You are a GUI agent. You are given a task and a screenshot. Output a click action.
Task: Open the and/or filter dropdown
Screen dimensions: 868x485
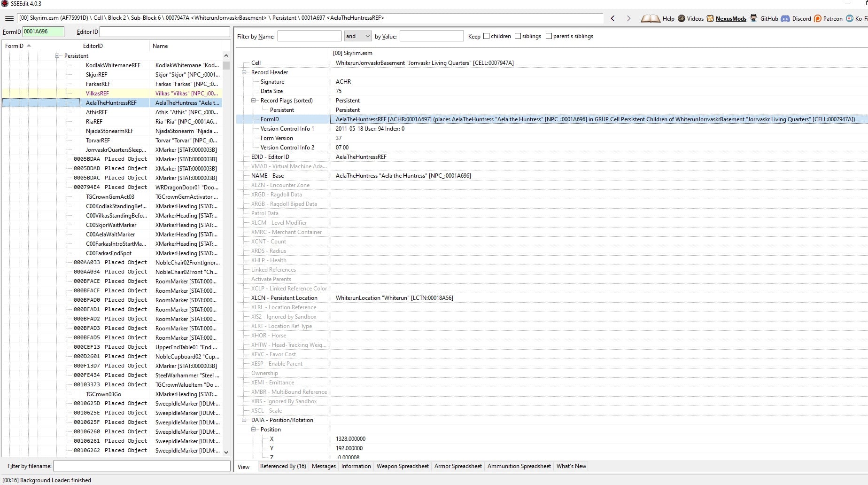tap(358, 36)
